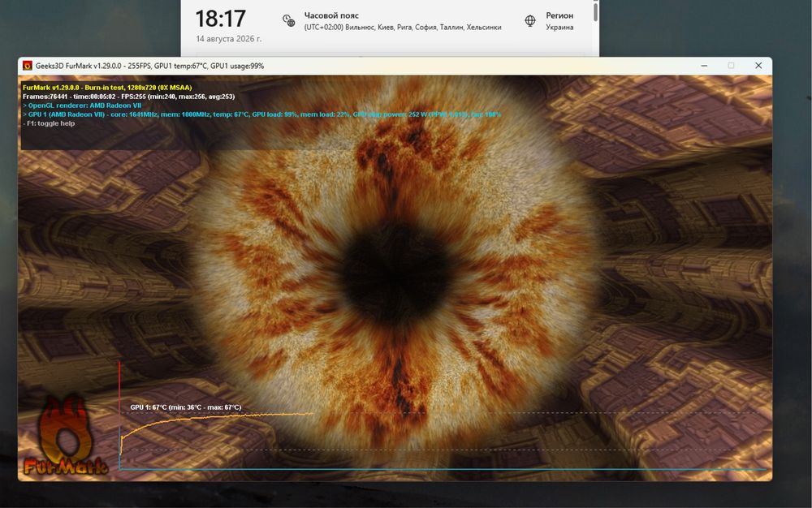Select the Часовой пояс label
The image size is (812, 508).
(x=331, y=15)
